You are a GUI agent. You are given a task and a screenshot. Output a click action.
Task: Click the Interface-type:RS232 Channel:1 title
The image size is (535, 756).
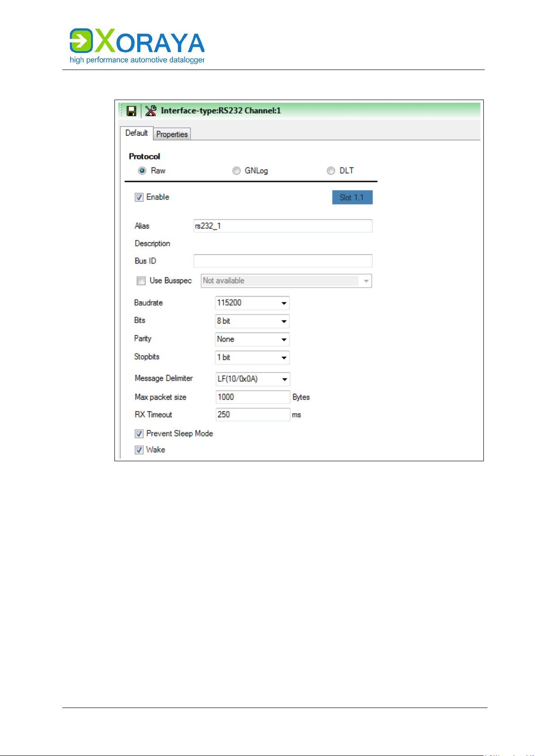221,111
